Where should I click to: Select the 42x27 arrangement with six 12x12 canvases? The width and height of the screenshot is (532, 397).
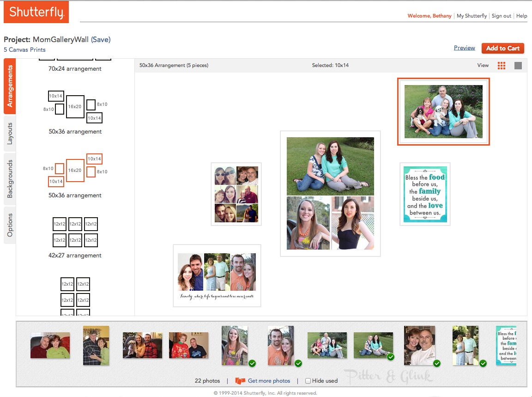click(75, 232)
